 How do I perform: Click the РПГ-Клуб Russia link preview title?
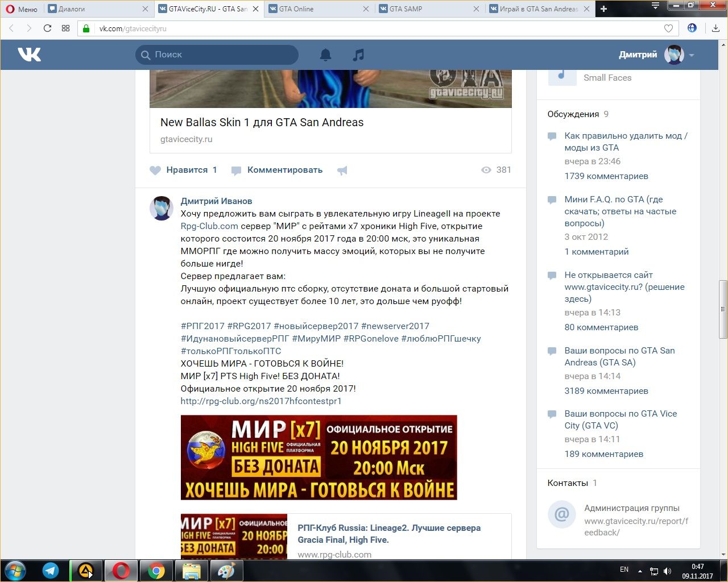(x=389, y=534)
